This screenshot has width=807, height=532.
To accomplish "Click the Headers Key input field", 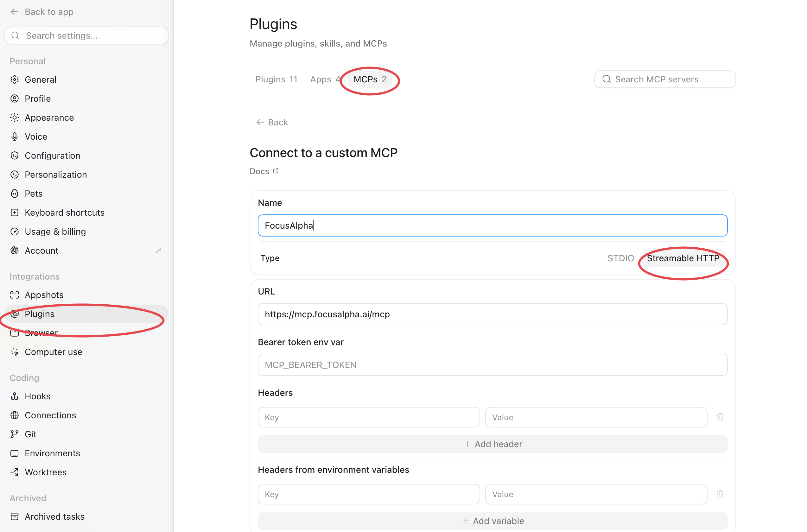I will click(x=369, y=417).
